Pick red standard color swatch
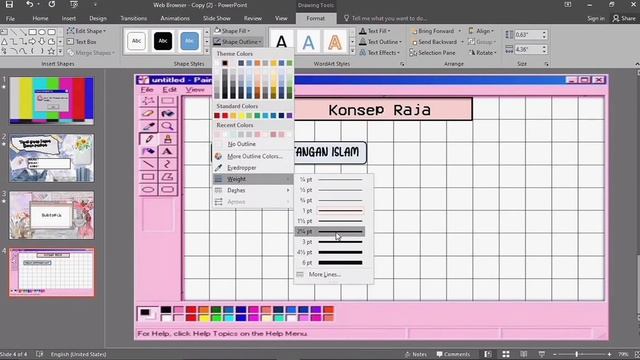640x360 pixels. click(x=225, y=116)
